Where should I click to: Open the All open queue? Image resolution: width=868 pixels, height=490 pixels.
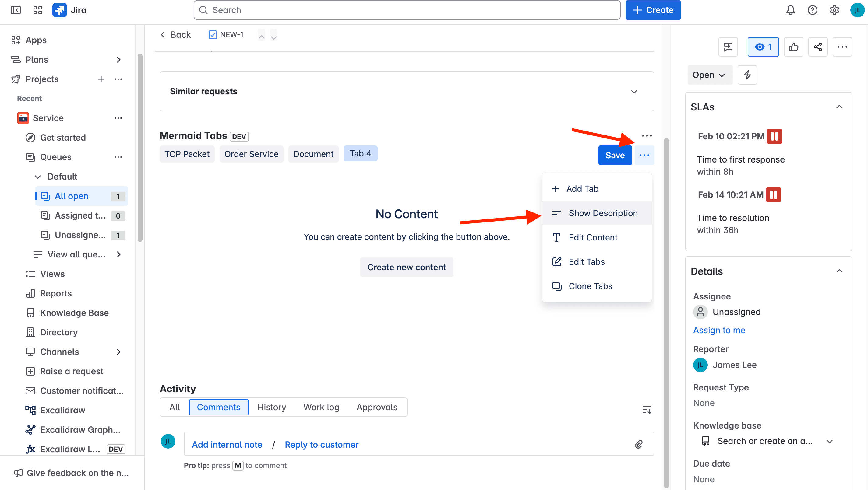[x=81, y=196]
